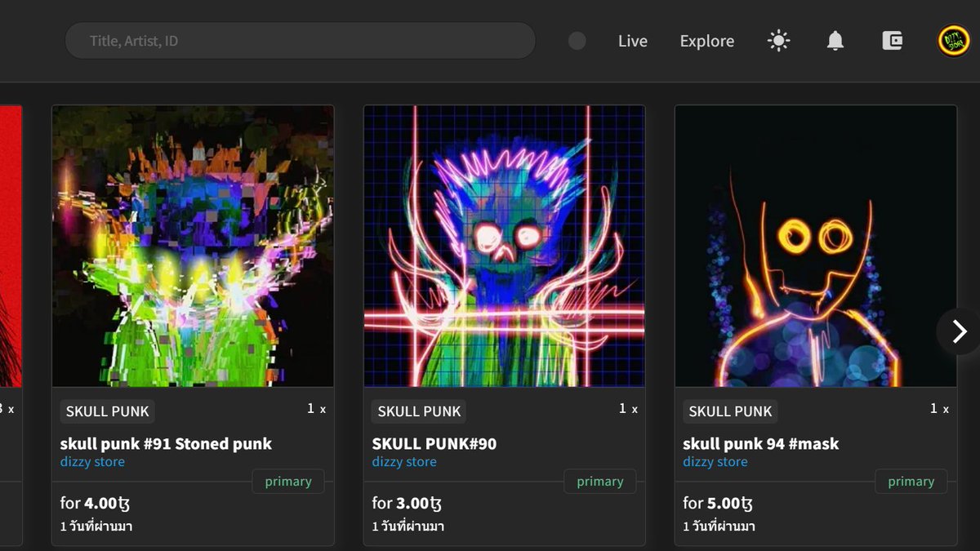Click primary badge on Stoned punk card
This screenshot has height=551, width=980.
coord(288,482)
